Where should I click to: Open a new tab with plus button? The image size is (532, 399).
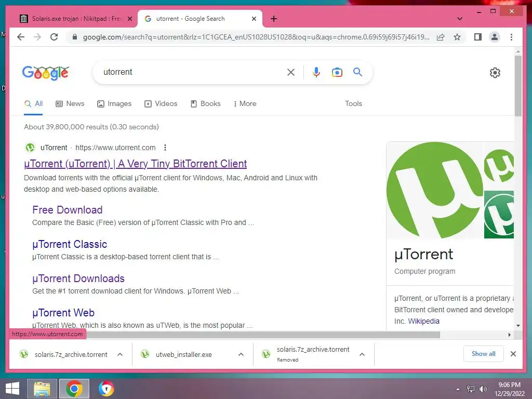pyautogui.click(x=274, y=19)
